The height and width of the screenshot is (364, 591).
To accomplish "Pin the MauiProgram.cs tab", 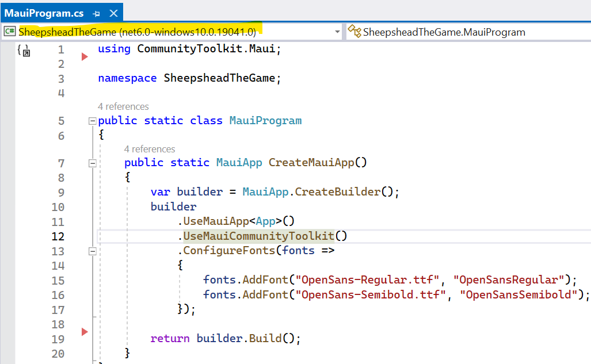I will tap(97, 14).
